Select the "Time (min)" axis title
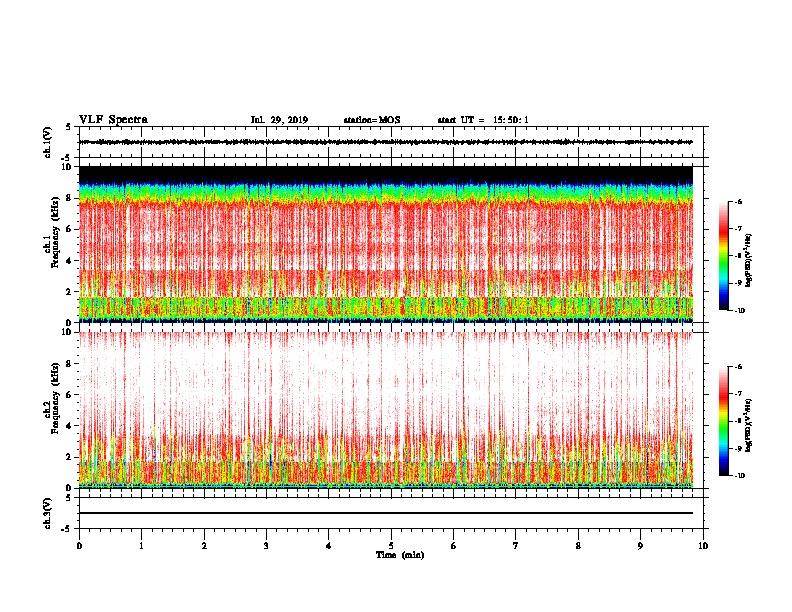Image resolution: width=792 pixels, height=612 pixels. [x=400, y=555]
